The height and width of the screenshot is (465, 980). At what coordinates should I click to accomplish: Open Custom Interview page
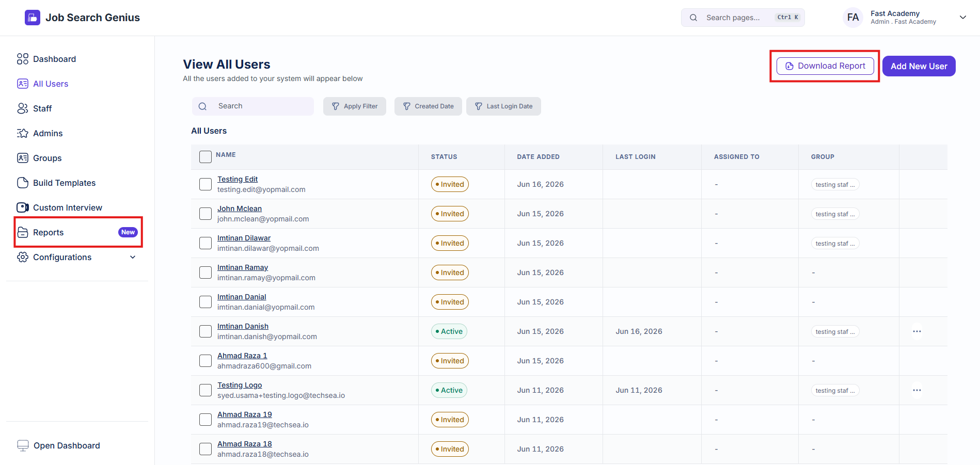tap(68, 207)
